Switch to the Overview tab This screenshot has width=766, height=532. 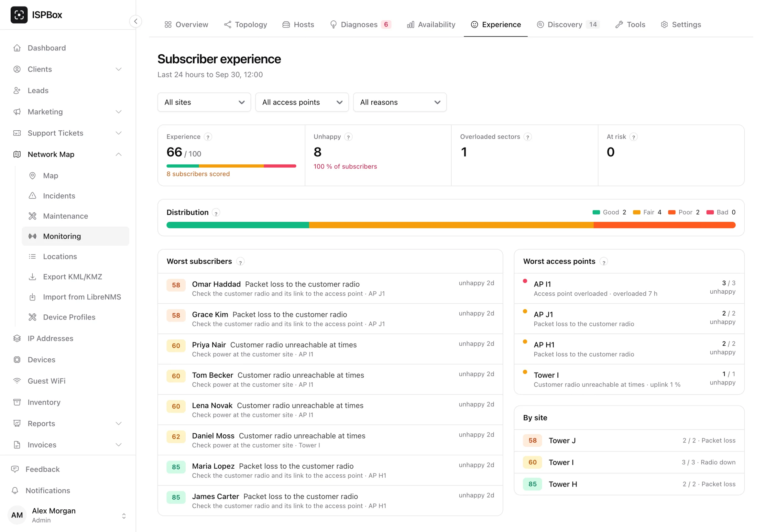point(186,25)
